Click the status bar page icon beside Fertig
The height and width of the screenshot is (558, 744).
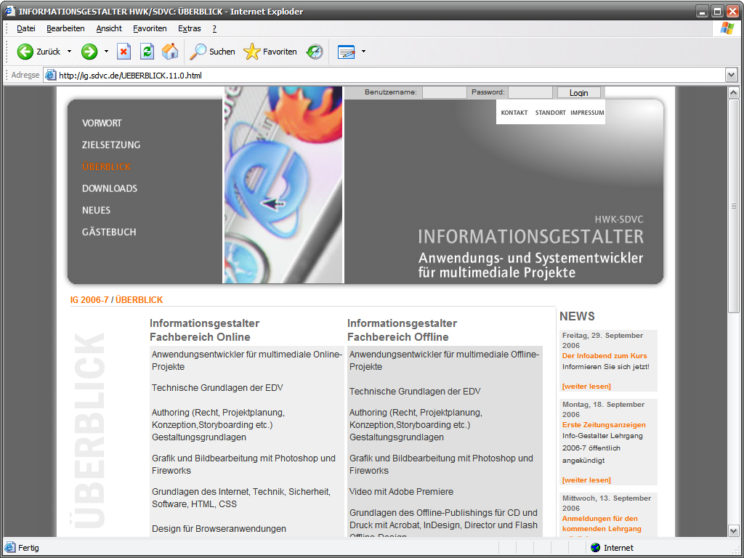pos(10,548)
